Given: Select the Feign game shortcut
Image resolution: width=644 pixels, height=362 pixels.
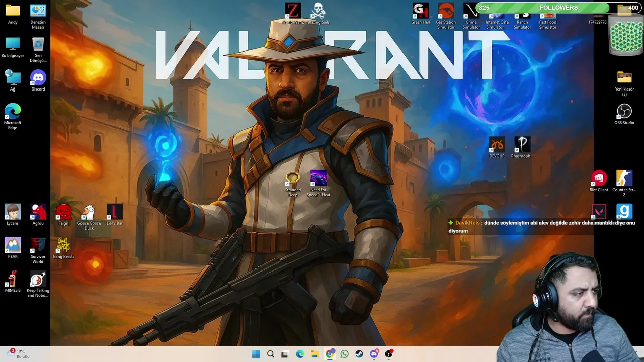Looking at the screenshot, I should point(63,215).
